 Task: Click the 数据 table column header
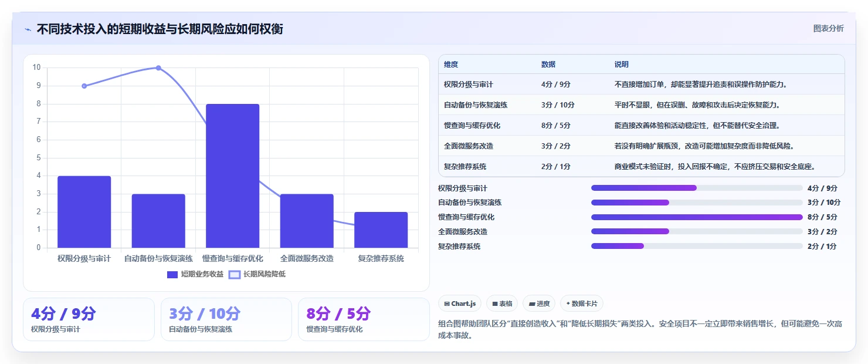tap(548, 64)
